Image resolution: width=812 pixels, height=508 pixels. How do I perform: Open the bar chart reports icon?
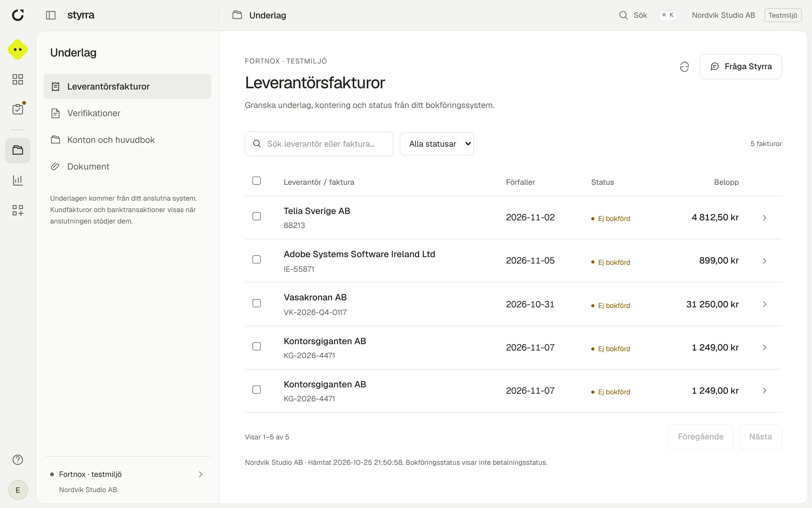click(x=18, y=180)
